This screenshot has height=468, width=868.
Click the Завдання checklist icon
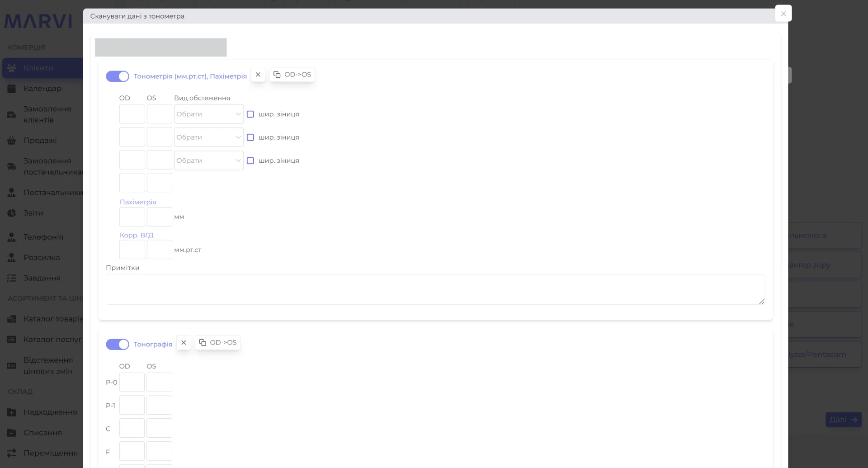point(12,278)
